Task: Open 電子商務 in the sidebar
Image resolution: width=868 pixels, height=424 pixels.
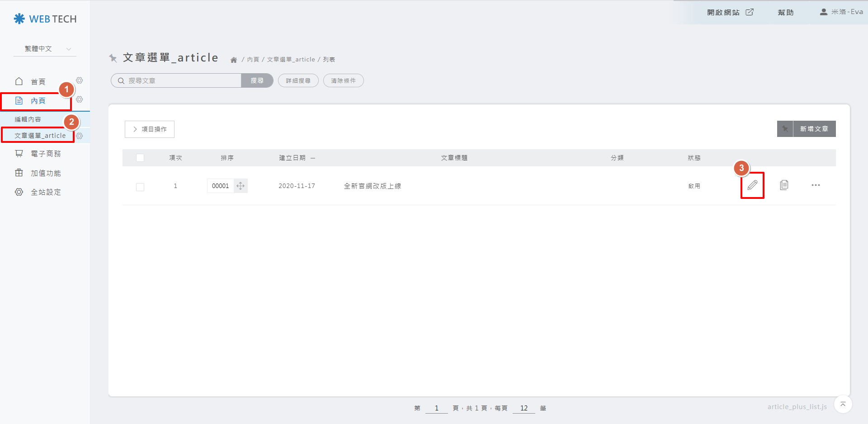Action: pos(45,154)
